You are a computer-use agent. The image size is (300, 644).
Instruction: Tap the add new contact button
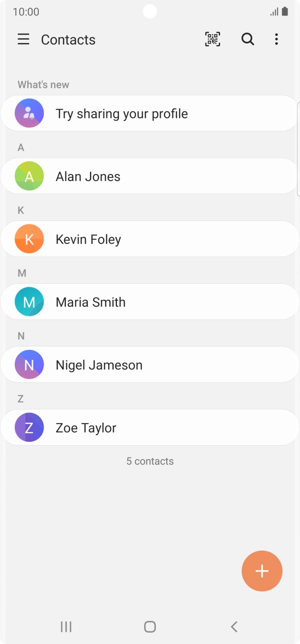coord(262,571)
